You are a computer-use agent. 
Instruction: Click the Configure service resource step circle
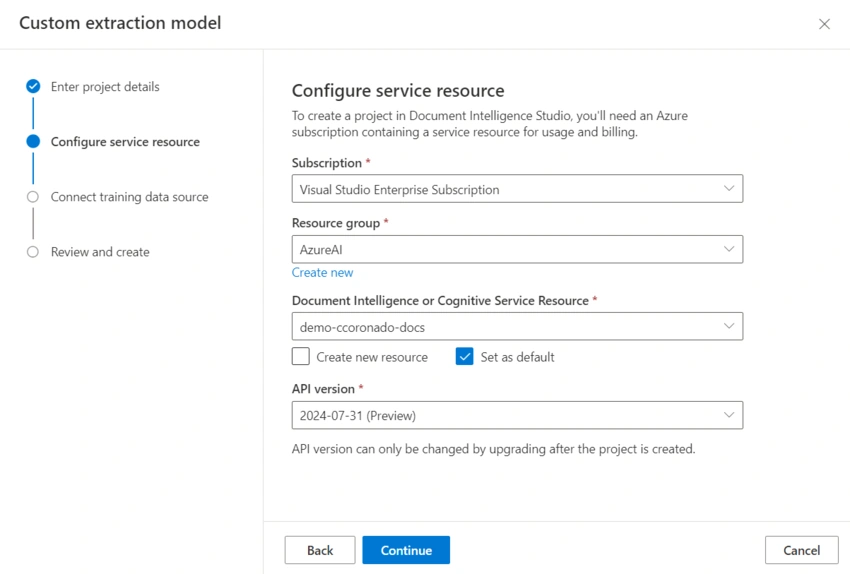point(33,141)
